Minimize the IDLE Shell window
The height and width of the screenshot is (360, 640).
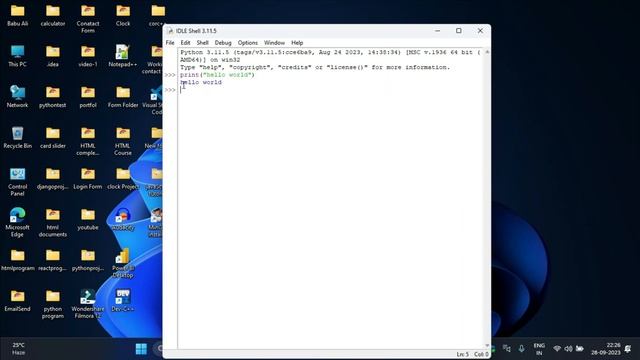tap(438, 31)
